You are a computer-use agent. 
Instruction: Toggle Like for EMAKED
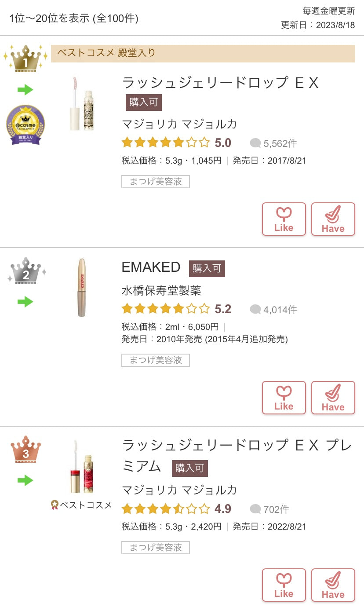pos(284,398)
